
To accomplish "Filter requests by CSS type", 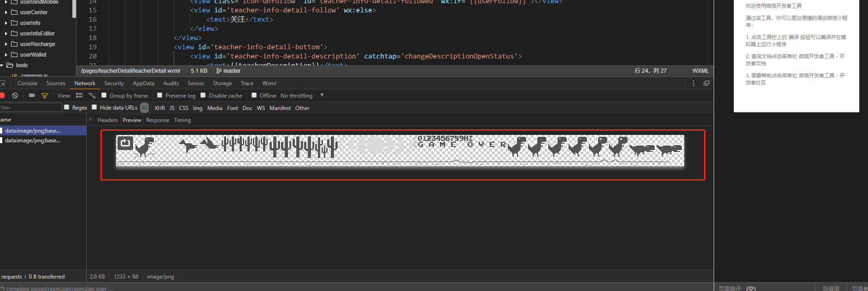I will click(183, 108).
